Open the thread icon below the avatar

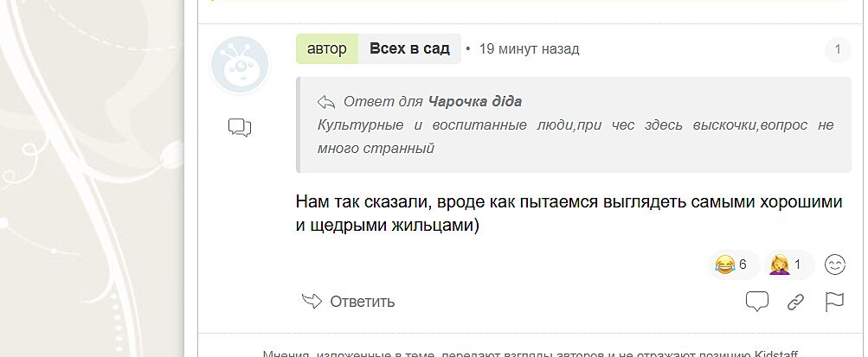[x=240, y=129]
